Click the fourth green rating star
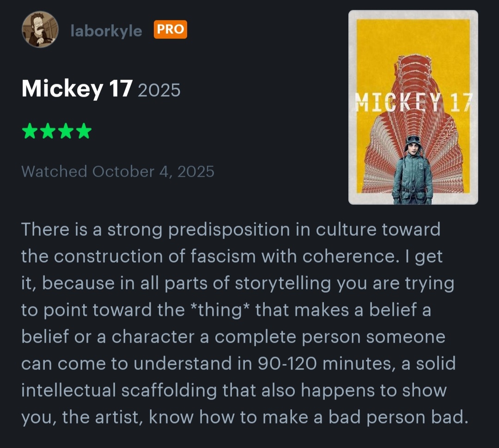The width and height of the screenshot is (499, 448). 84,132
